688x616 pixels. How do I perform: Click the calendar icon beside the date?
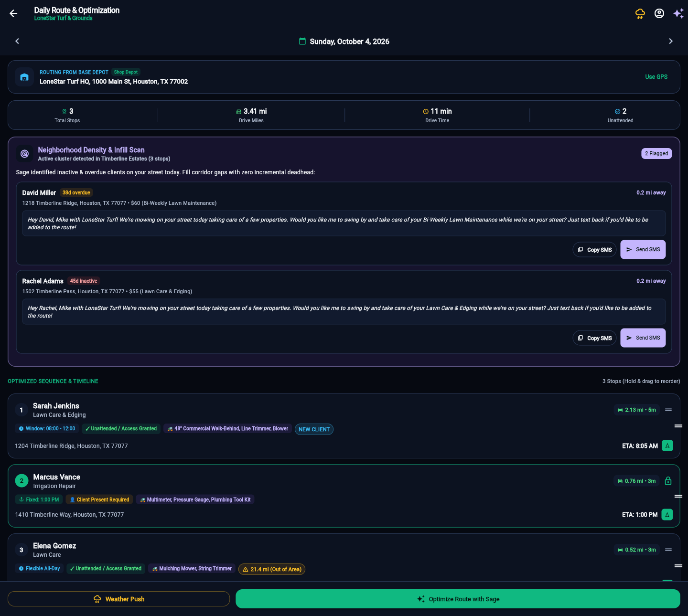[302, 41]
